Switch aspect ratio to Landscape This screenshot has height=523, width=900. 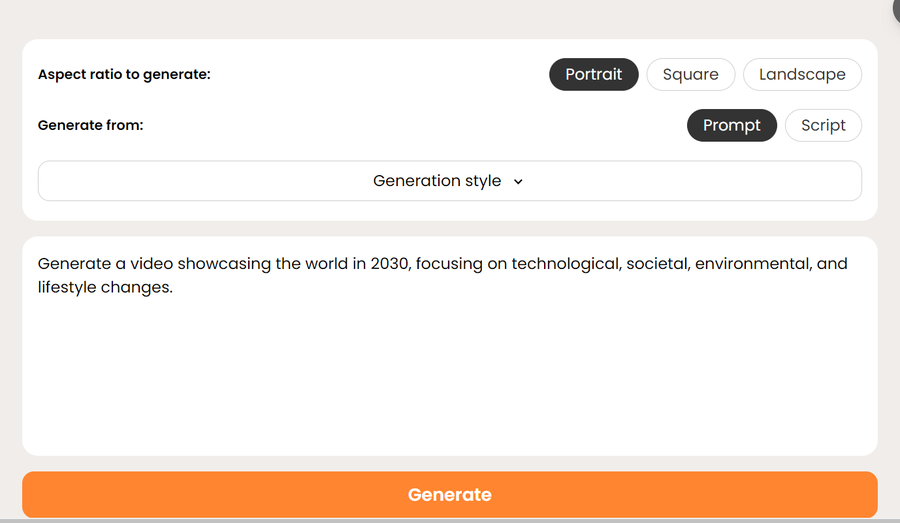802,75
